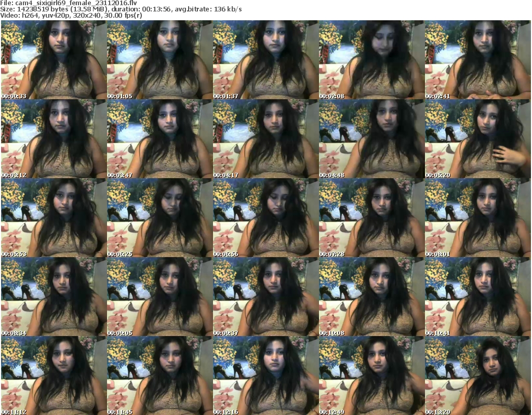Screen dimensions: 532x415
Task: Choose the frame at 00:06:56
Action: point(265,218)
